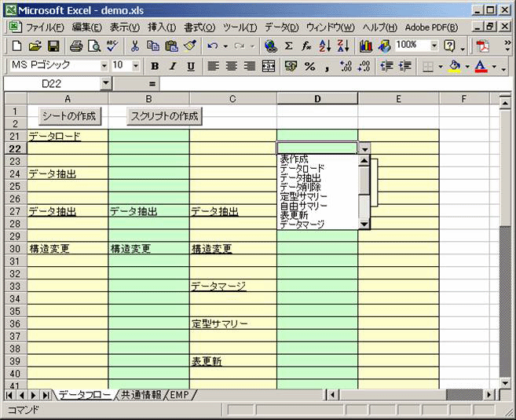The height and width of the screenshot is (420, 516).
Task: Click the Save icon in the toolbar
Action: 54,46
